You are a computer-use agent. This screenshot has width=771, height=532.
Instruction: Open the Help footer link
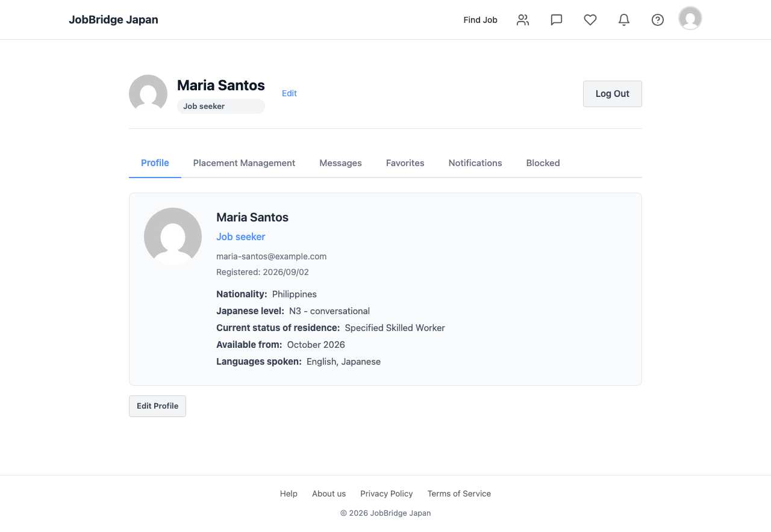[289, 493]
